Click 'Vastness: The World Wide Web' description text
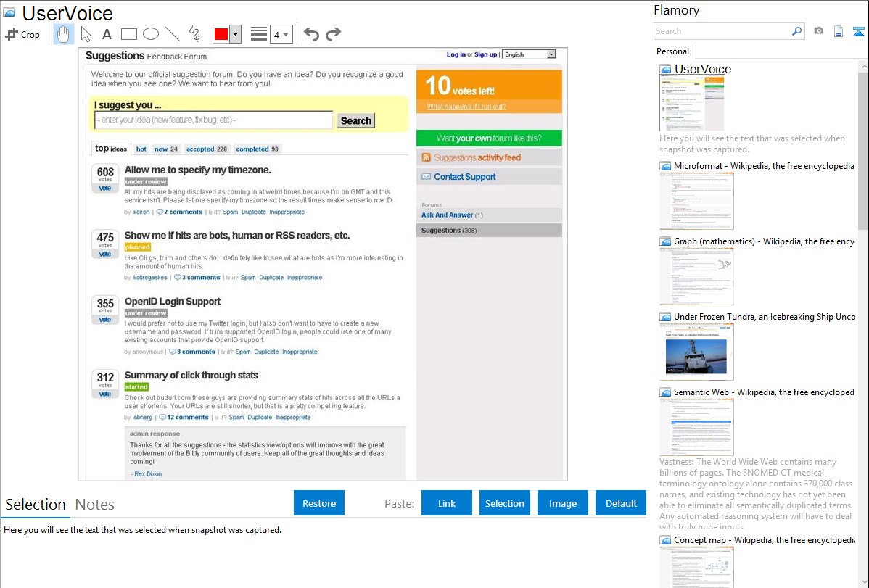 pos(756,494)
